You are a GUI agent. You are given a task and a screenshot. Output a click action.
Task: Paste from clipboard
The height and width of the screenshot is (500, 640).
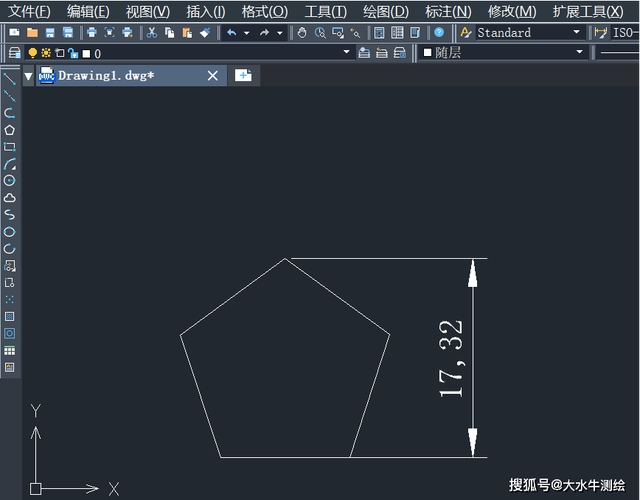[187, 32]
